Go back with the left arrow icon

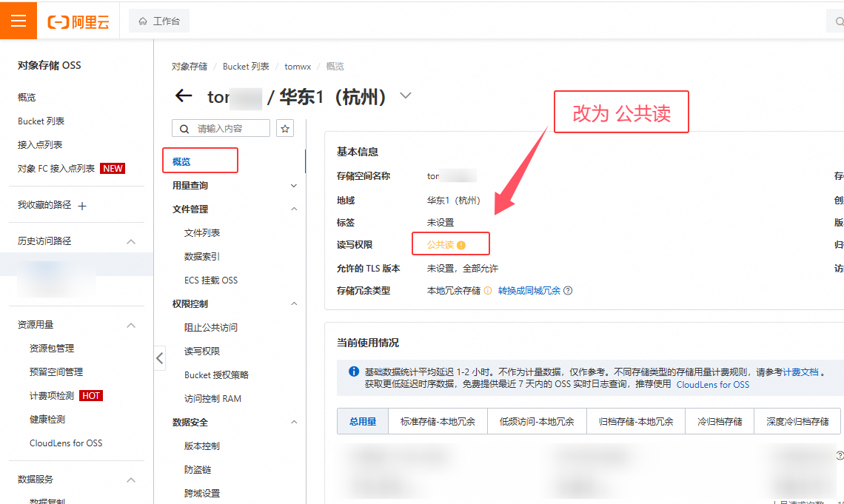[x=184, y=95]
